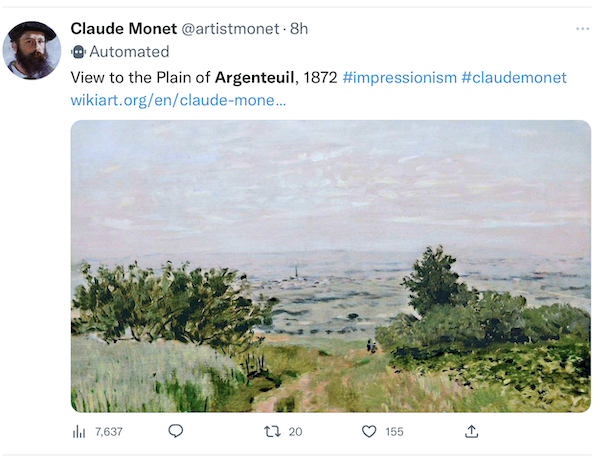The width and height of the screenshot is (600, 462).
Task: Open the view analytics bar chart icon
Action: (79, 431)
